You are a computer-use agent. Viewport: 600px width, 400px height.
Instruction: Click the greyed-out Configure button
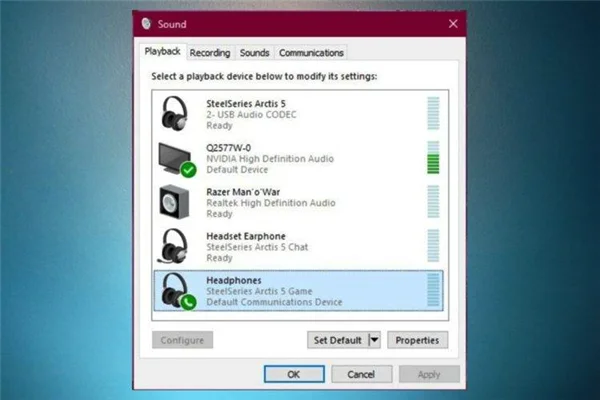(182, 340)
